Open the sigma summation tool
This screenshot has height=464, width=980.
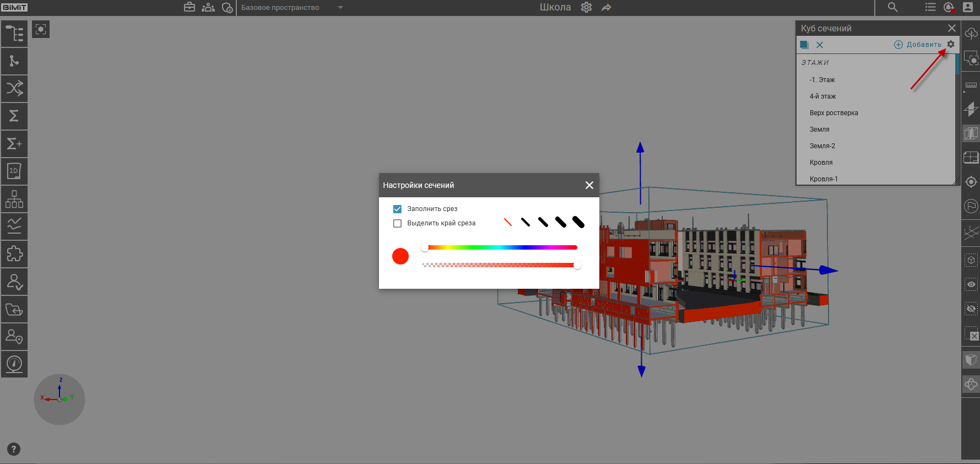click(14, 116)
